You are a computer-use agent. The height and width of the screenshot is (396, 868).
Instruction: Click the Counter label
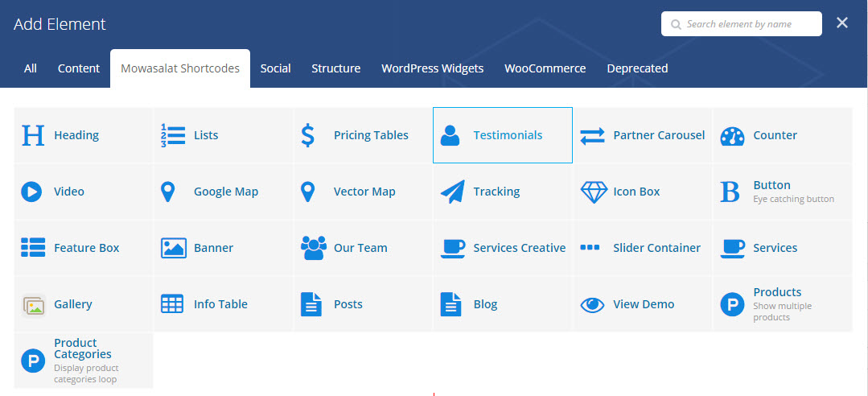click(x=775, y=135)
